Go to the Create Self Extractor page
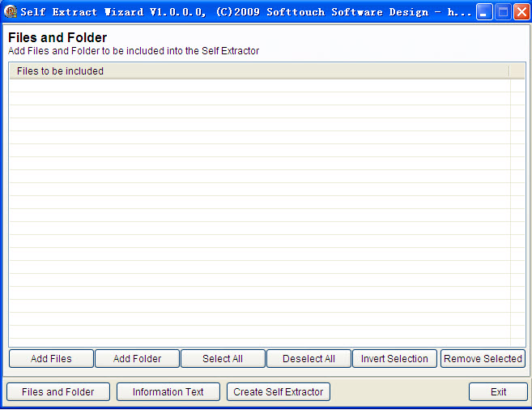Viewport: 532px width, 410px height. (279, 392)
